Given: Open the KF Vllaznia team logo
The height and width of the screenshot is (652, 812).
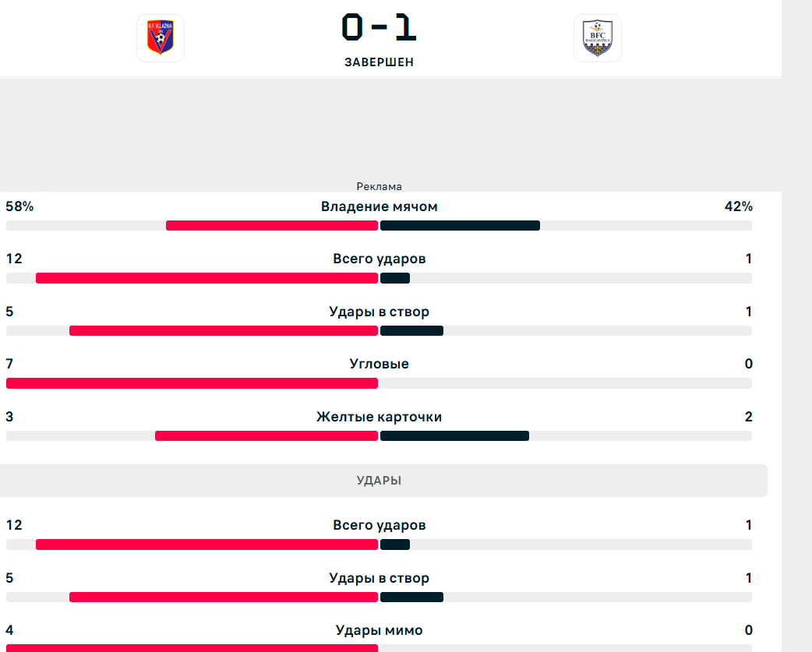Looking at the screenshot, I should 161,37.
